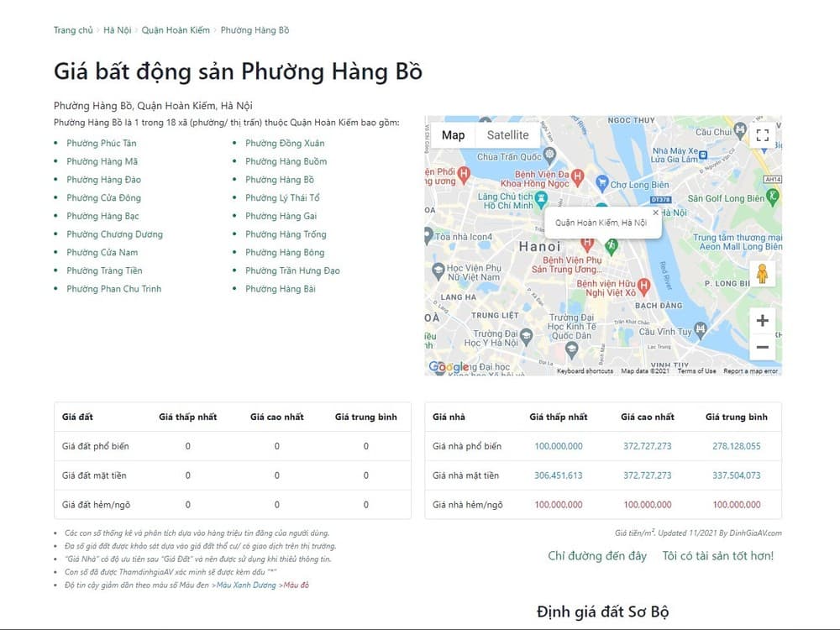Click Giá đất mặt tiền row label
Screen dimensions: 840x630
coord(94,475)
